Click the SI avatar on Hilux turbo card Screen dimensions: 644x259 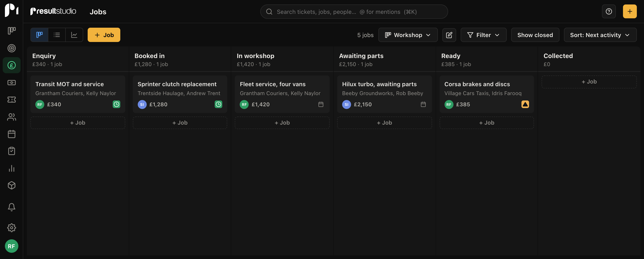point(347,104)
